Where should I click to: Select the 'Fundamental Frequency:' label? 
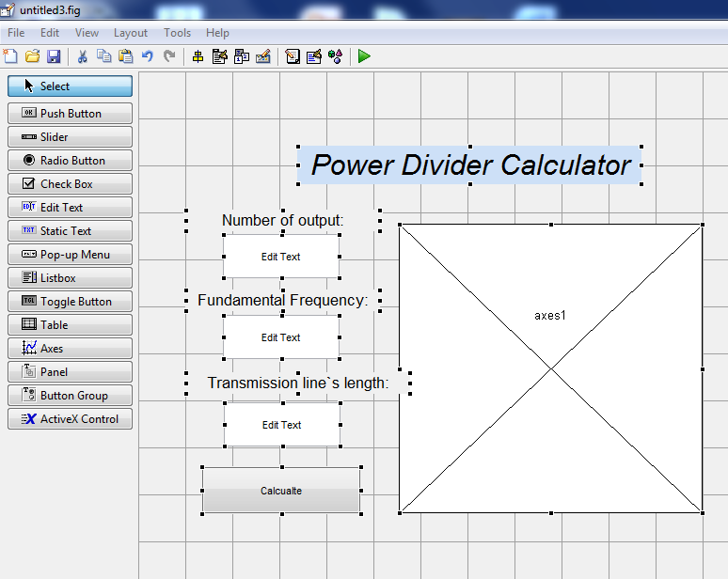[283, 300]
